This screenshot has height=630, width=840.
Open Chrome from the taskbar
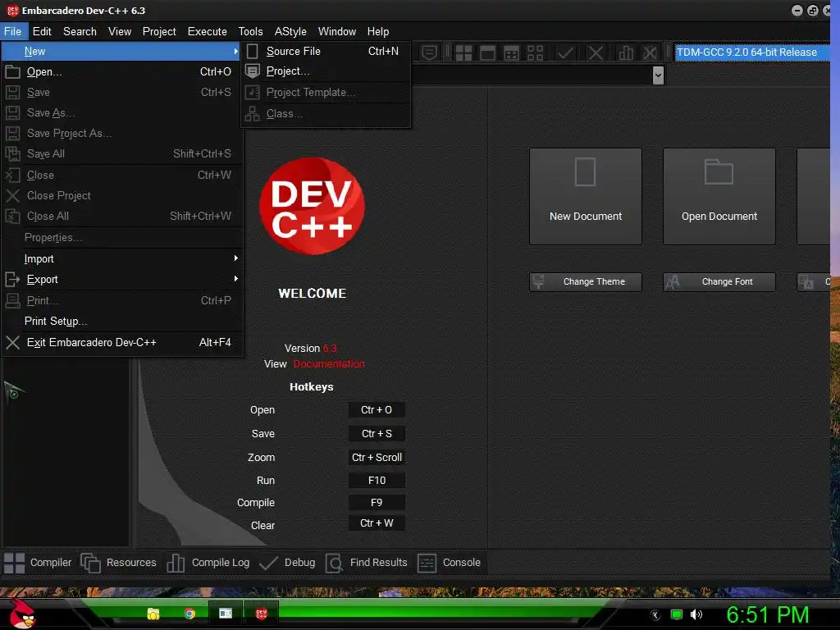(x=189, y=614)
